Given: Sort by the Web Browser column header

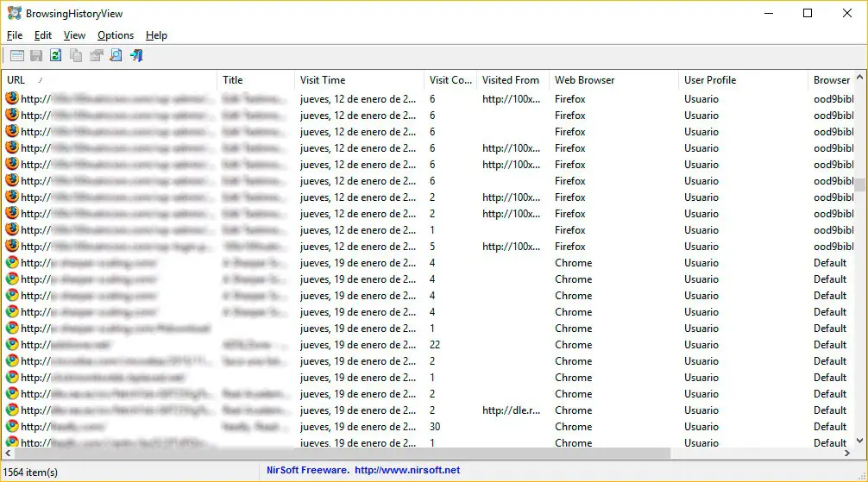Looking at the screenshot, I should (x=614, y=80).
